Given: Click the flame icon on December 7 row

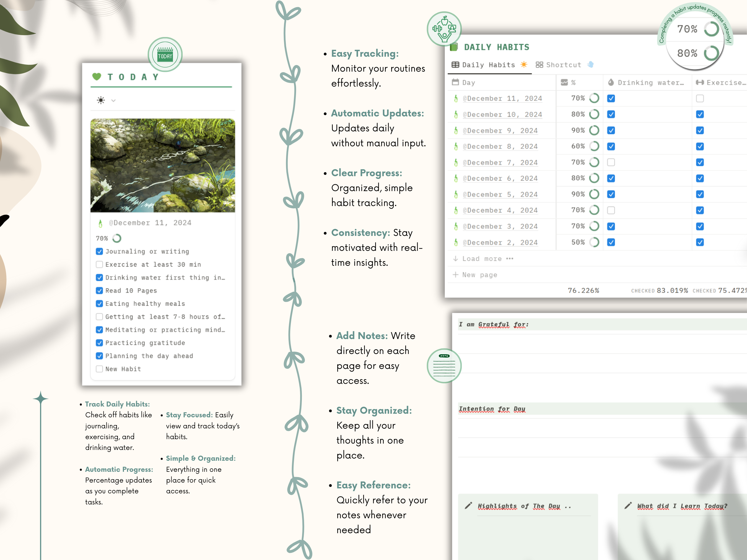Looking at the screenshot, I should pos(456,162).
